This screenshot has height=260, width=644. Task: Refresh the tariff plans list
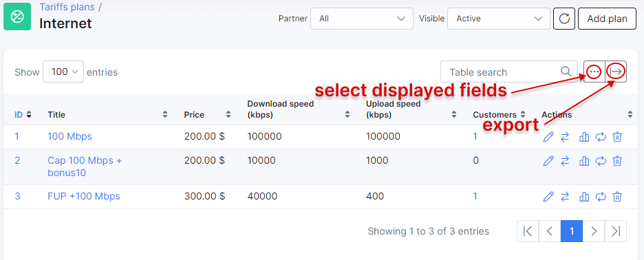pos(564,19)
